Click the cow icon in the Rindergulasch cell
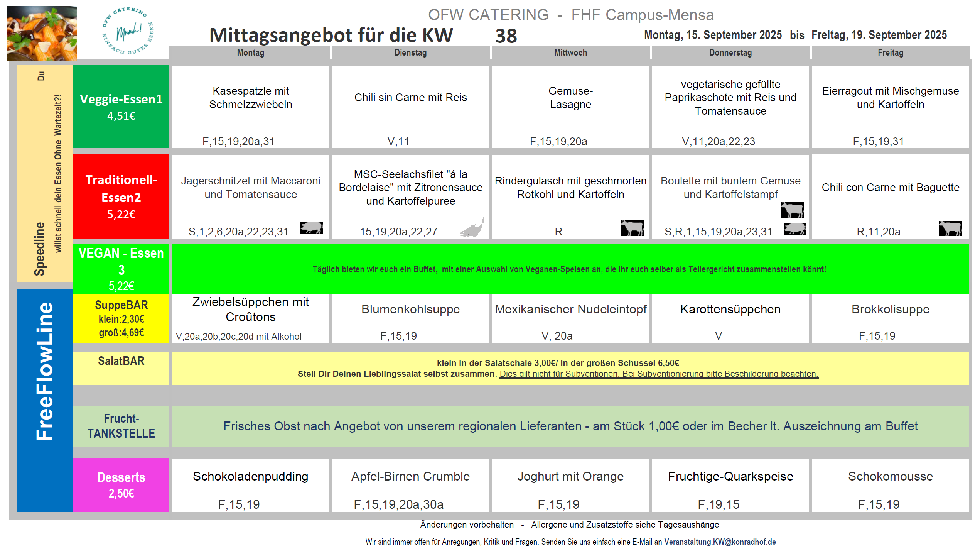Screen dimensions: 980x550 (x=632, y=228)
